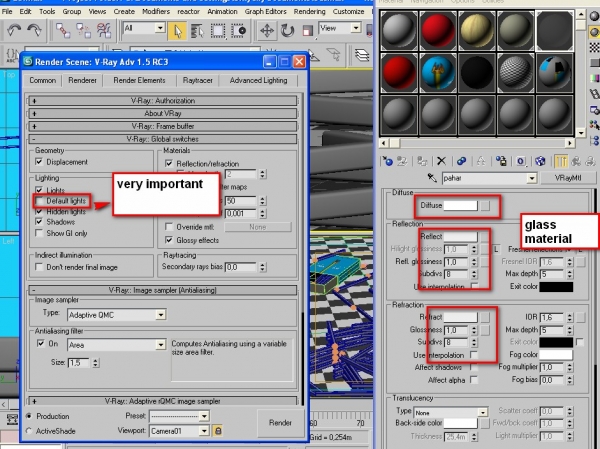Screen dimensions: 600x449
Task: Click the viewport lock icon next to Camera01
Action: click(218, 431)
